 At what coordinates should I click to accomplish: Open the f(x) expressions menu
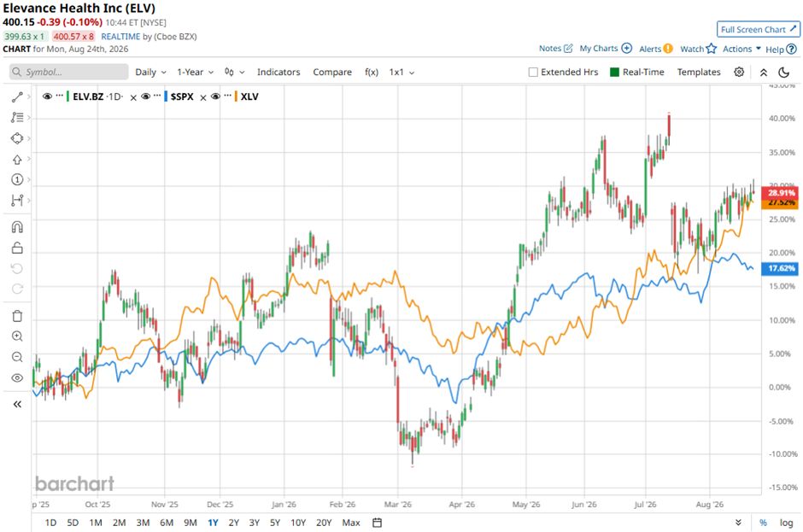pyautogui.click(x=372, y=73)
